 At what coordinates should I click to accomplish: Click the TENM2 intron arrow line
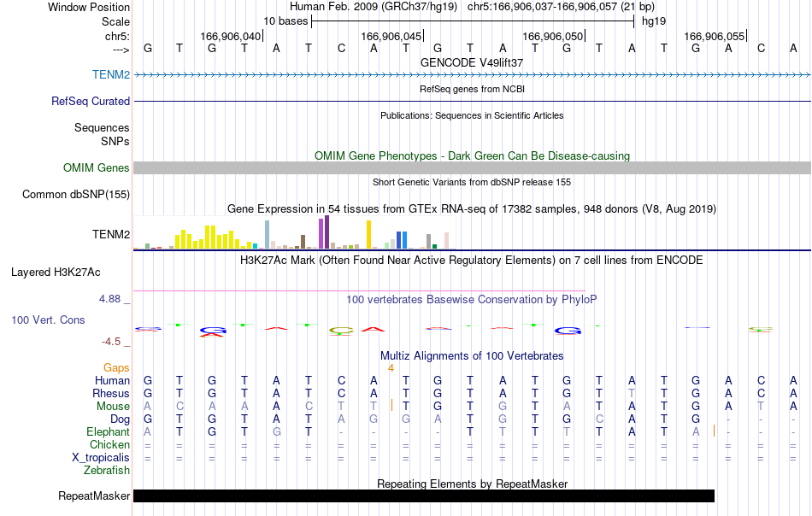(473, 75)
